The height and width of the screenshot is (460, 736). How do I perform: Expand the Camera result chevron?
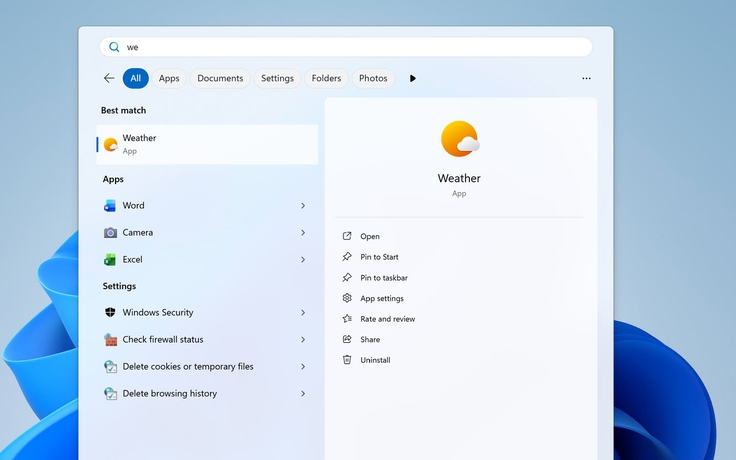click(x=303, y=233)
